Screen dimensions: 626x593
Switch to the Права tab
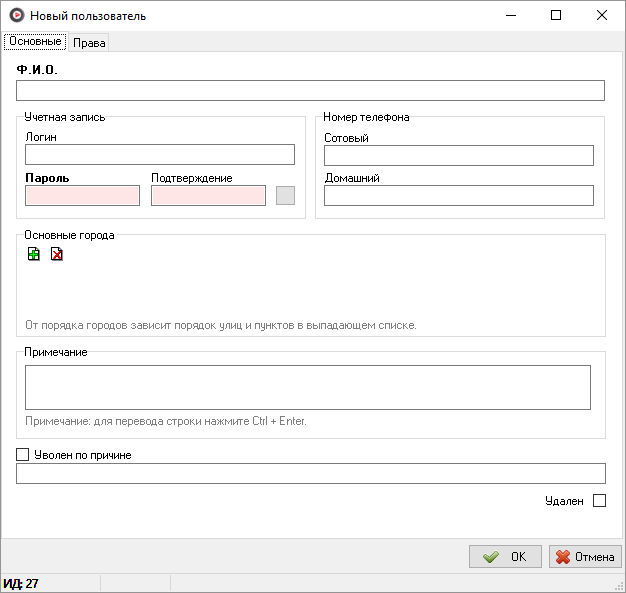(89, 43)
